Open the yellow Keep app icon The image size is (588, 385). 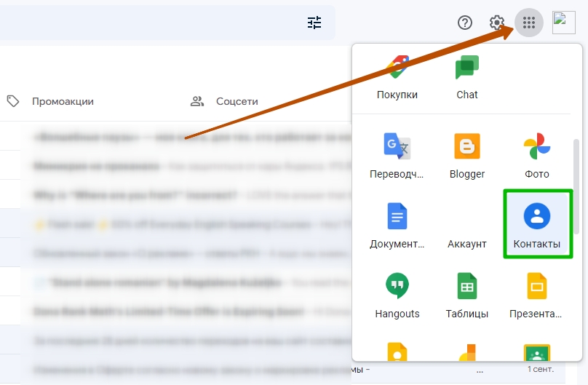(x=397, y=352)
